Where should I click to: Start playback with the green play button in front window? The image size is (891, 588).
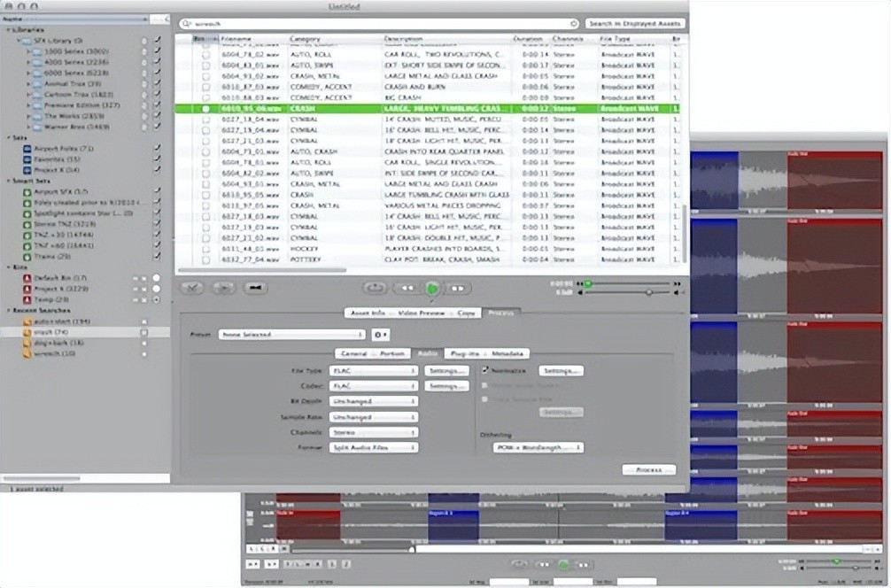432,288
